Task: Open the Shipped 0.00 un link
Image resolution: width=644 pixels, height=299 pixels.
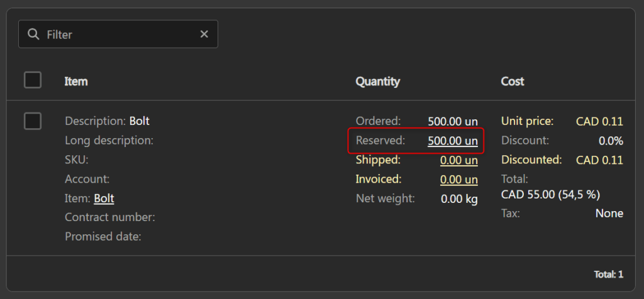Action: coord(458,160)
